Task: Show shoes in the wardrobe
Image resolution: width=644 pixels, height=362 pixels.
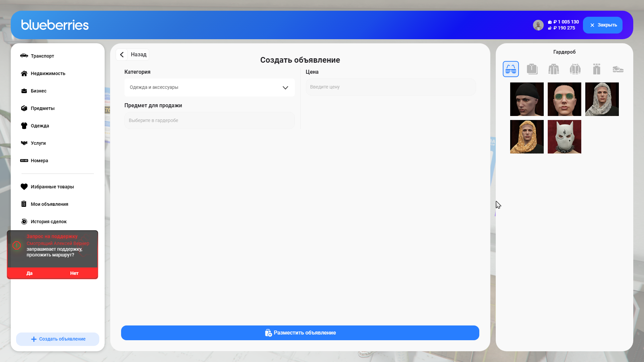Action: (618, 69)
